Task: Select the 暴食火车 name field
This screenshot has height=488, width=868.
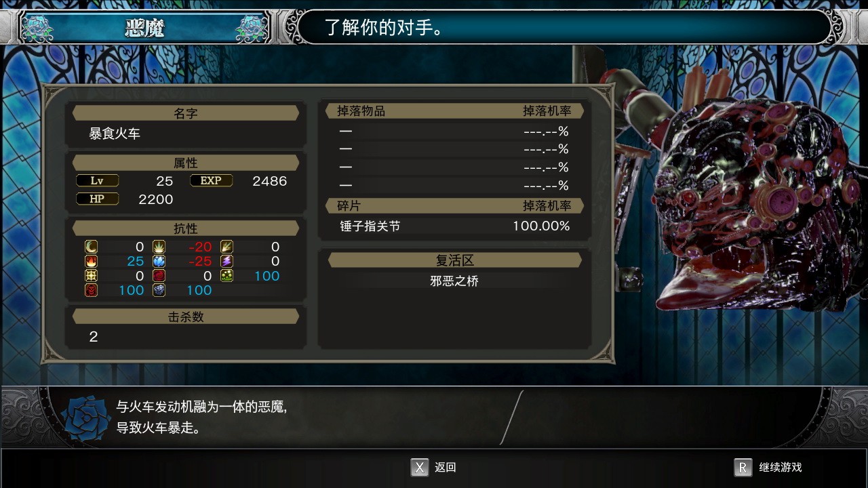Action: click(x=185, y=134)
